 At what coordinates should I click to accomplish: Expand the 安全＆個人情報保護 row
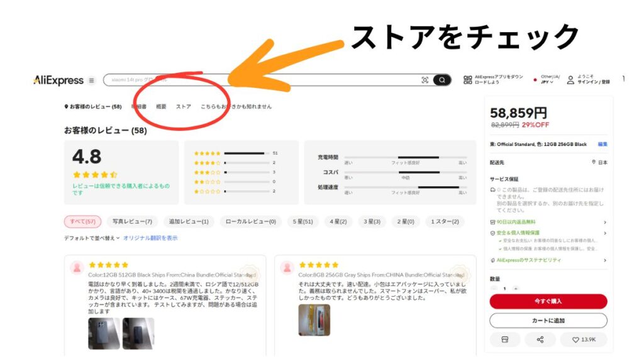point(548,233)
